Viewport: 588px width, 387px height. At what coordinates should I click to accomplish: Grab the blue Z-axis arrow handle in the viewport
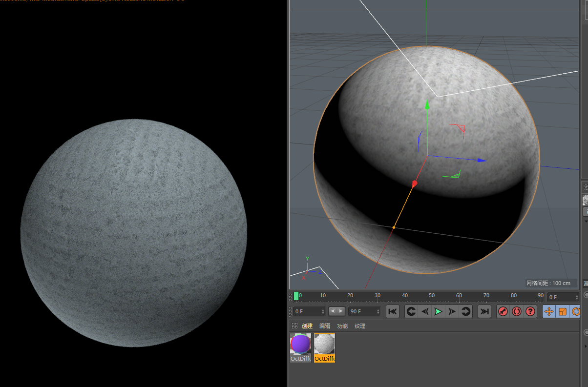[x=482, y=160]
